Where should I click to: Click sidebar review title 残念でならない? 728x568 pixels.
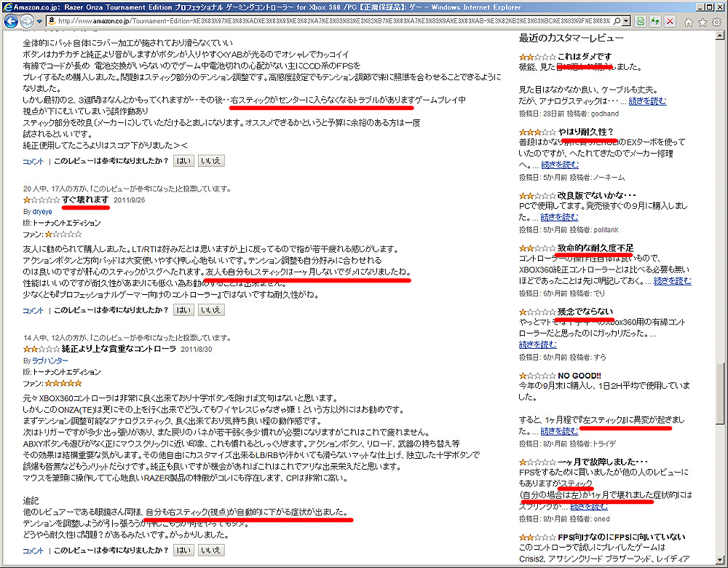pyautogui.click(x=585, y=312)
